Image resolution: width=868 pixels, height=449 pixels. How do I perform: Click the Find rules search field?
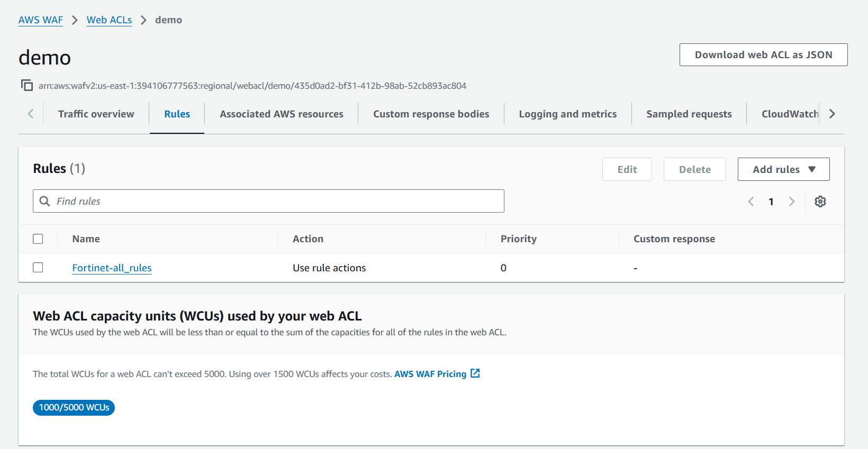275,201
